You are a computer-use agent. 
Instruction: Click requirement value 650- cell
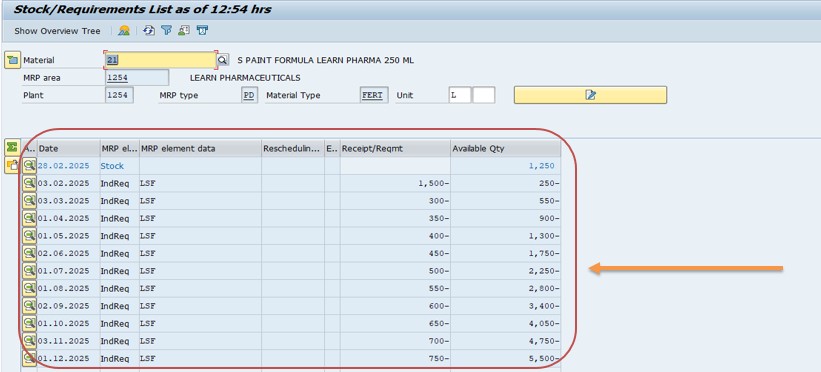pyautogui.click(x=395, y=324)
